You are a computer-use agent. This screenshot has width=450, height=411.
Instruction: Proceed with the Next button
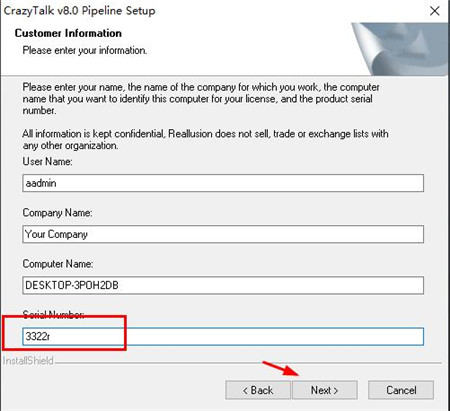coord(325,390)
